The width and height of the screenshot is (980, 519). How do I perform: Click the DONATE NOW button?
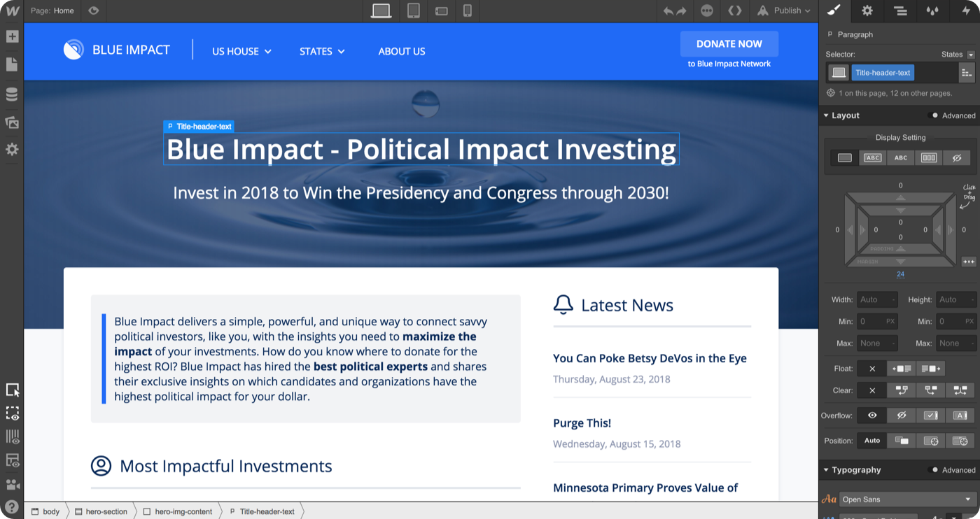pos(729,43)
